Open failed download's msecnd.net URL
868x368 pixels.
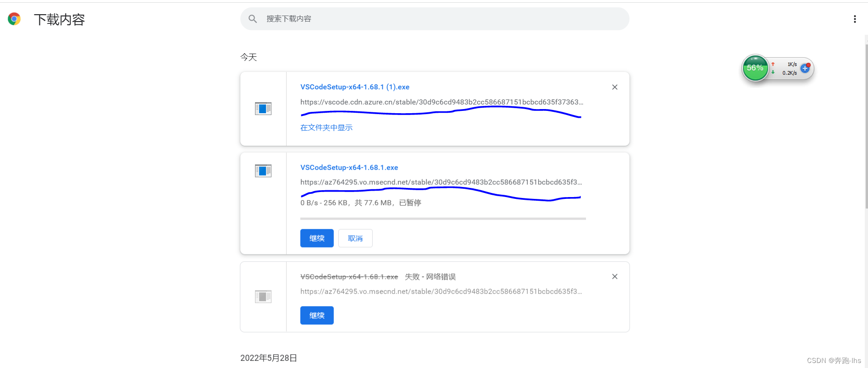tap(441, 291)
